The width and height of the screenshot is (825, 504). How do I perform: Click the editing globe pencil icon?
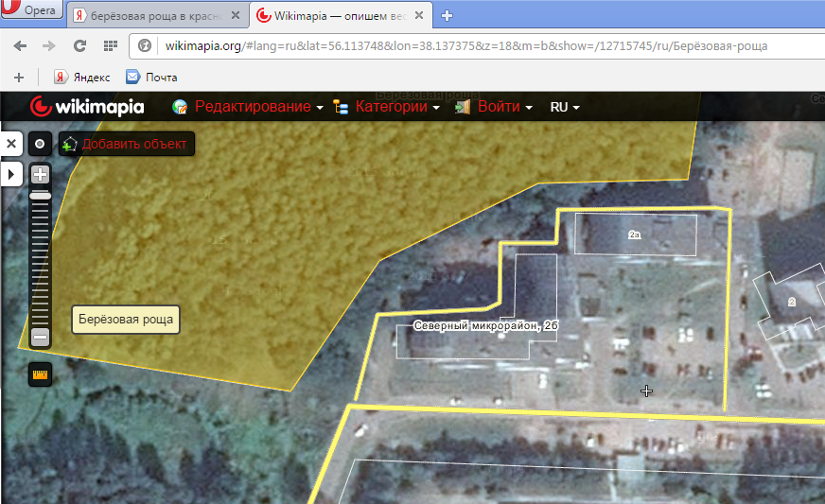[x=180, y=107]
